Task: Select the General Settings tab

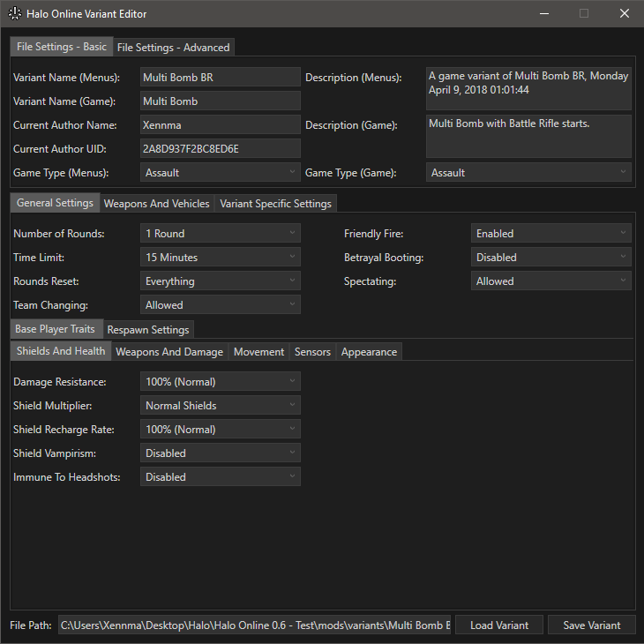Action: 55,203
